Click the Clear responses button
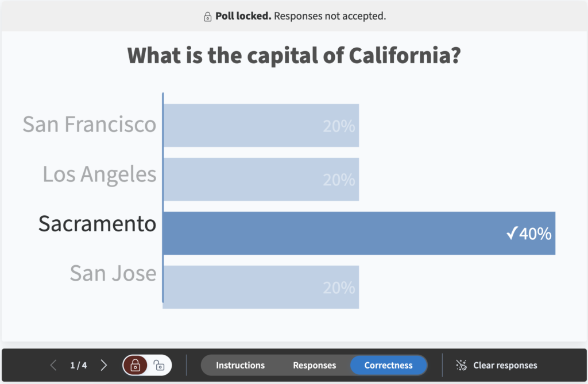This screenshot has width=588, height=384. coord(497,365)
